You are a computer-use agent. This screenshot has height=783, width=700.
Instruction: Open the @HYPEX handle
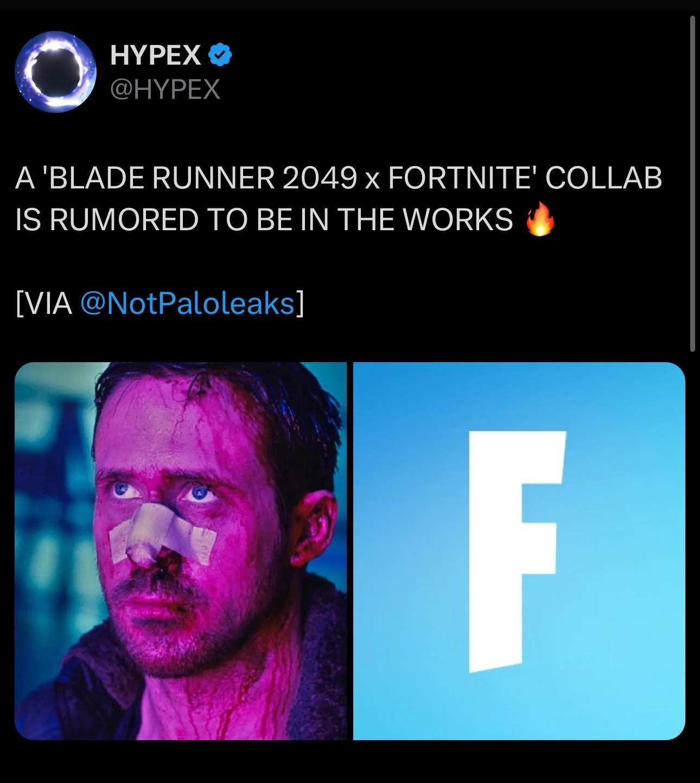point(165,89)
